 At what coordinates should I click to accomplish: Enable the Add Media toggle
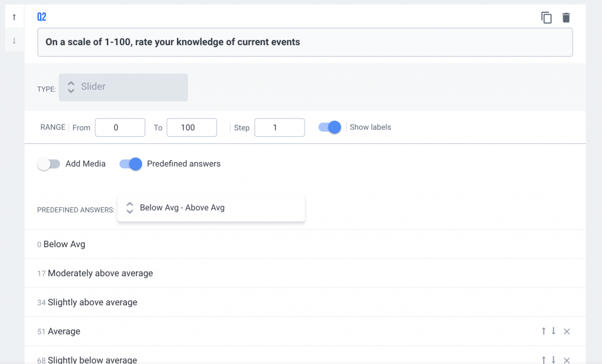(x=49, y=164)
